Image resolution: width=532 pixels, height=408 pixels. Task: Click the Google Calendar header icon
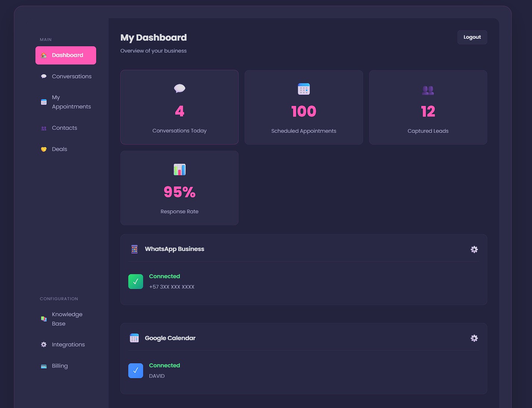pos(134,338)
